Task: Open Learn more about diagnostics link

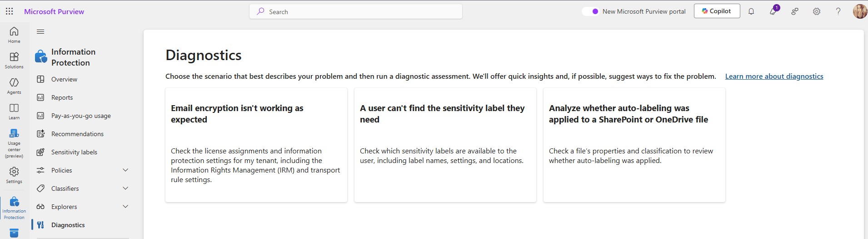Action: pos(774,76)
